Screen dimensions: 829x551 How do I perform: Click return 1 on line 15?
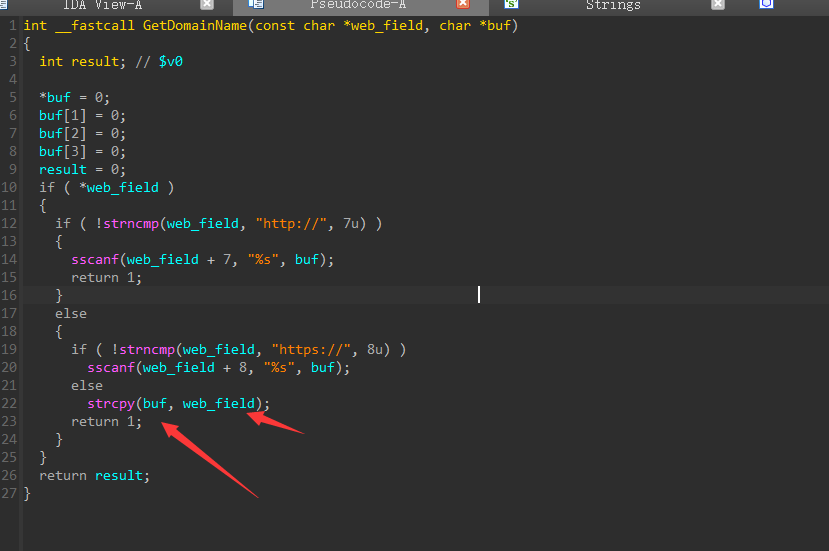click(106, 277)
